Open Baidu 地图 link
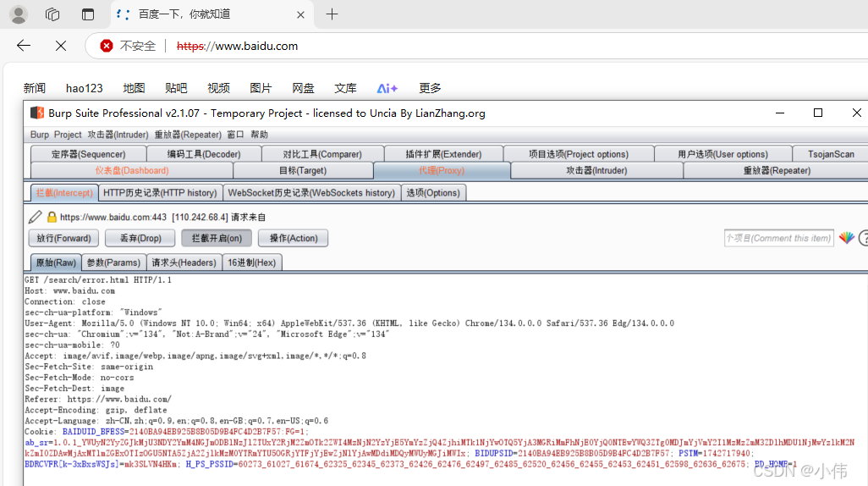Viewport: 868px width, 486px height. pos(134,88)
